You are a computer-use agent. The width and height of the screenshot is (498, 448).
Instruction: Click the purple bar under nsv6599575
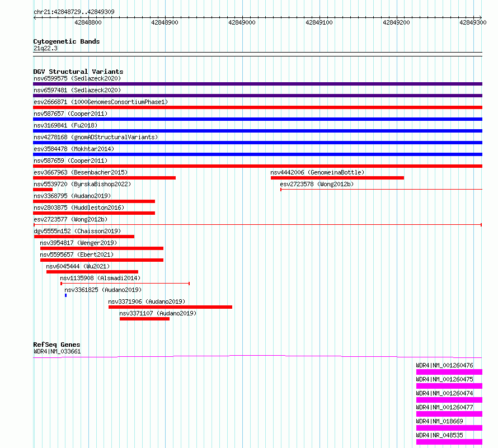pyautogui.click(x=257, y=84)
